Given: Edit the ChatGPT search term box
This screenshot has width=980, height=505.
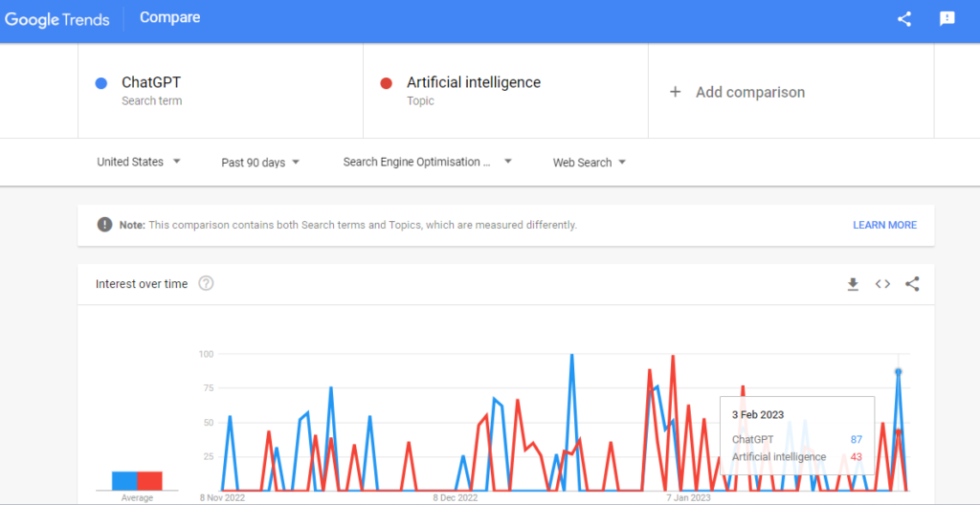Looking at the screenshot, I should click(x=220, y=91).
